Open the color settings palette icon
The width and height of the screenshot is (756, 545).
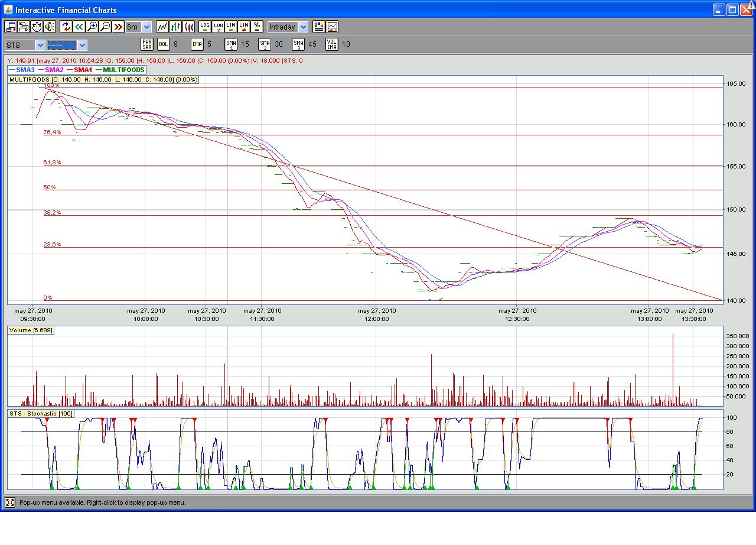(x=319, y=27)
